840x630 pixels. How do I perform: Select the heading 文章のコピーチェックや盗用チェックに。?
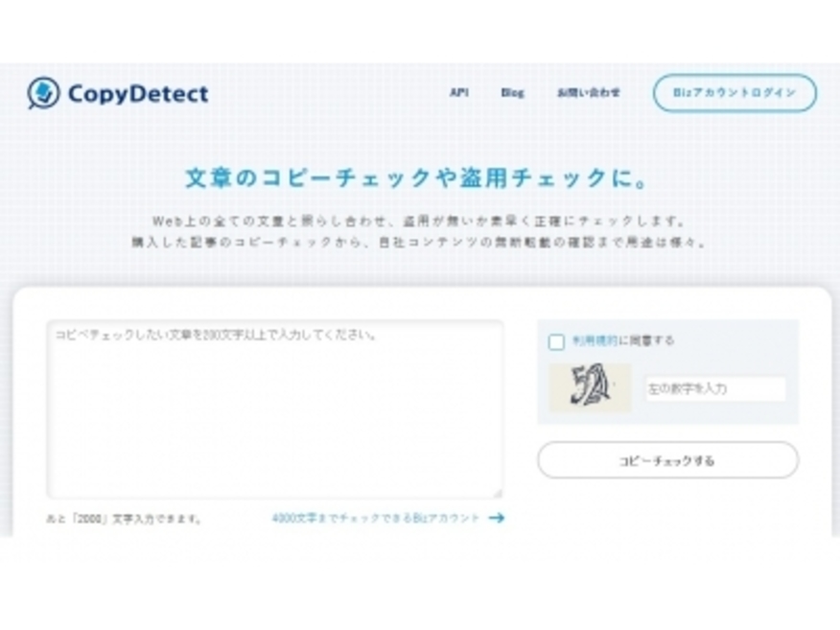(417, 178)
